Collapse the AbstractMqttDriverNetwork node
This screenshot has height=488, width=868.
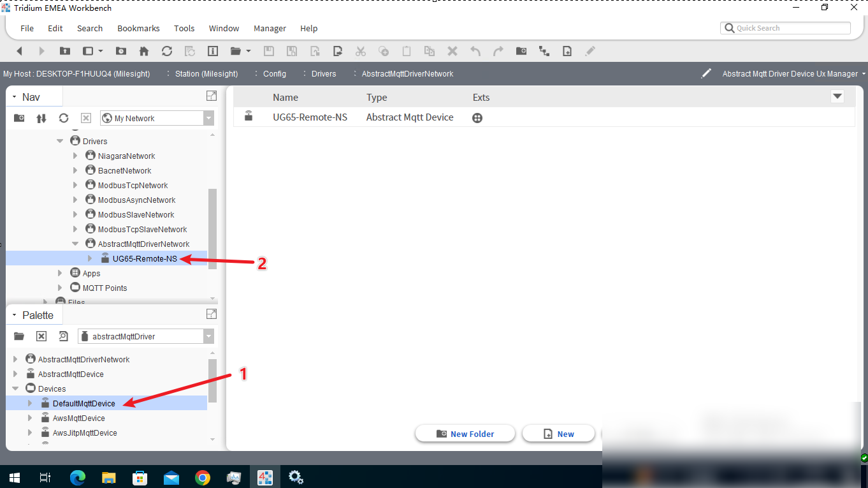pos(75,244)
